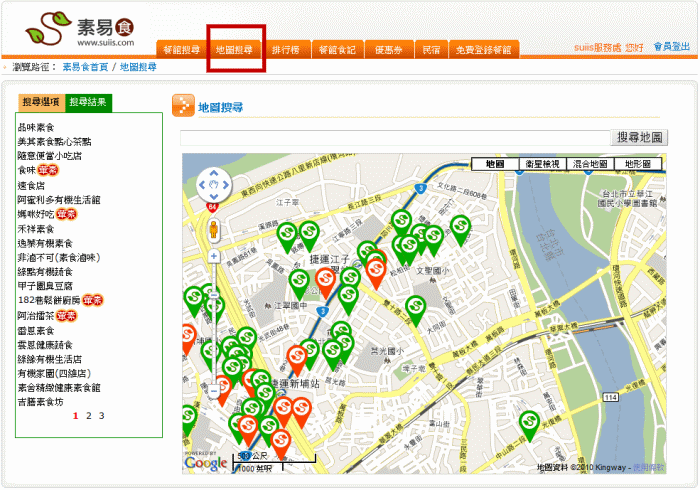700x490 pixels.
Task: Go to results page 2
Action: coord(88,415)
